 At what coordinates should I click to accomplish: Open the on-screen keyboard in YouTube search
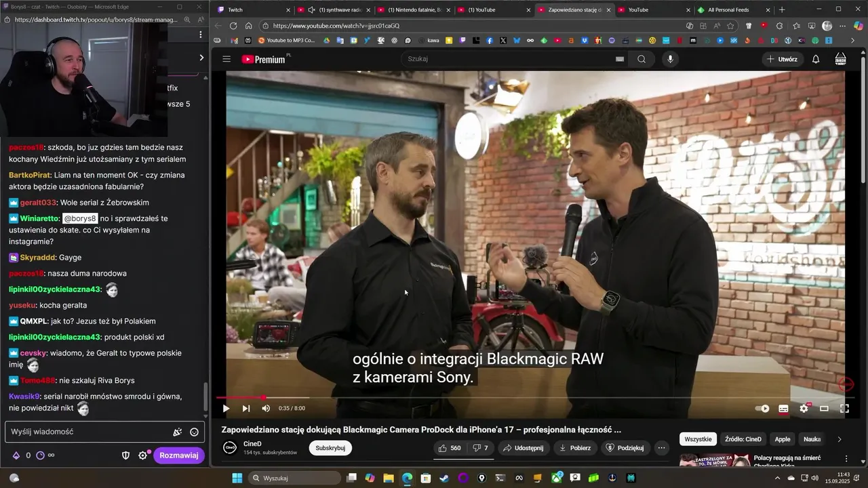coord(619,59)
